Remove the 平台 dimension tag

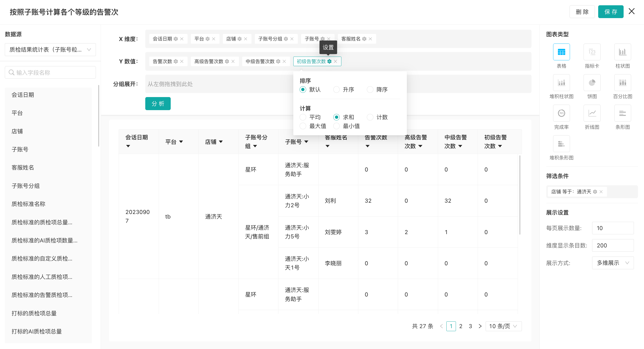coord(213,39)
